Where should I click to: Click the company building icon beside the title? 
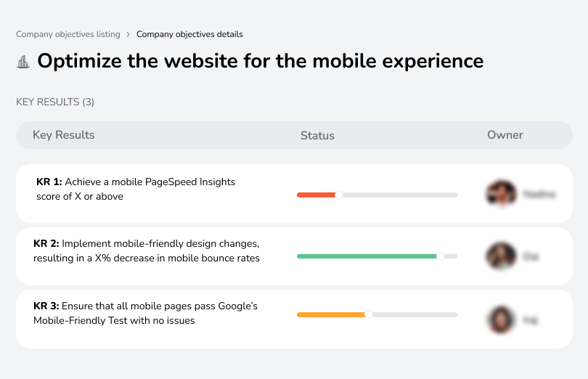23,62
